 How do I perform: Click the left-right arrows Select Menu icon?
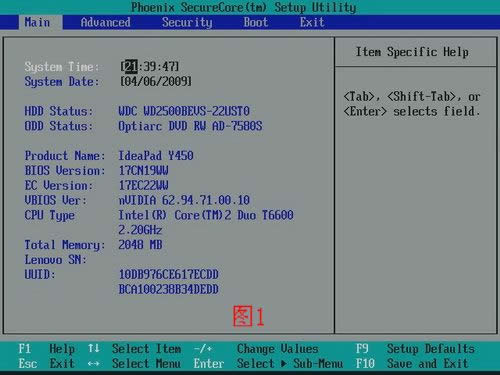click(94, 364)
